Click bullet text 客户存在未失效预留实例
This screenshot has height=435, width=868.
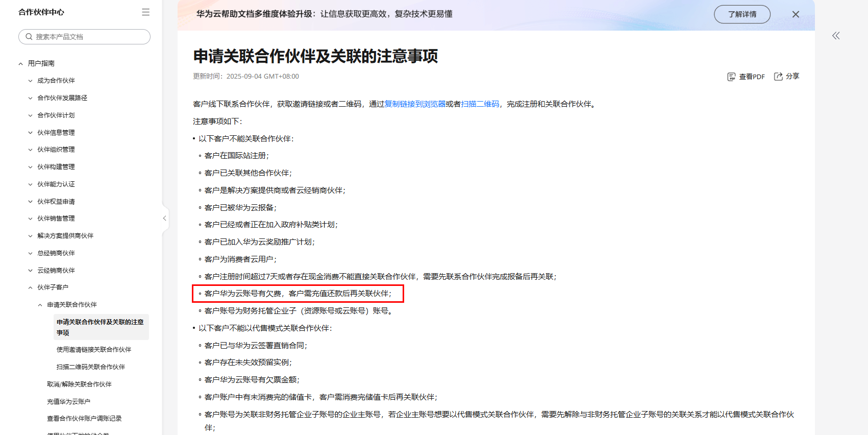pyautogui.click(x=248, y=362)
